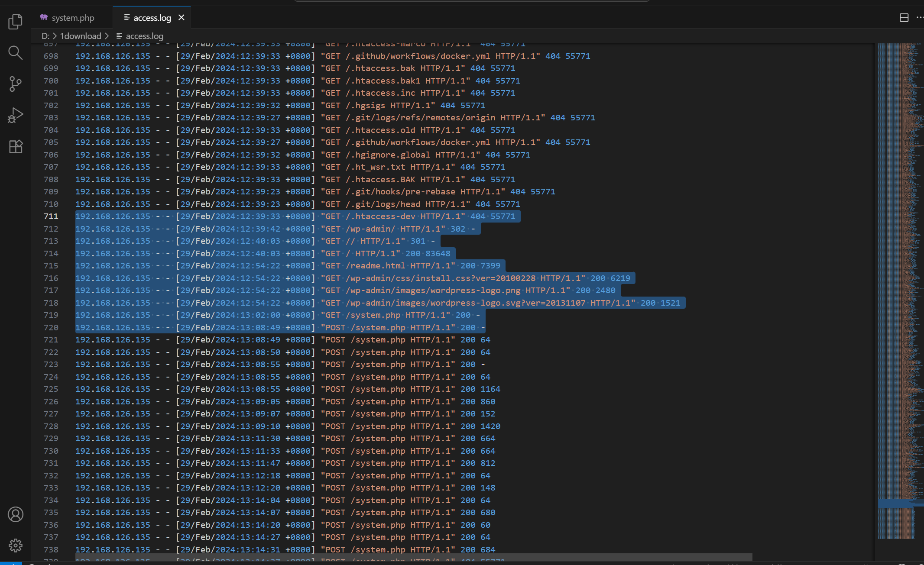
Task: Select the access.log tab
Action: 152,18
